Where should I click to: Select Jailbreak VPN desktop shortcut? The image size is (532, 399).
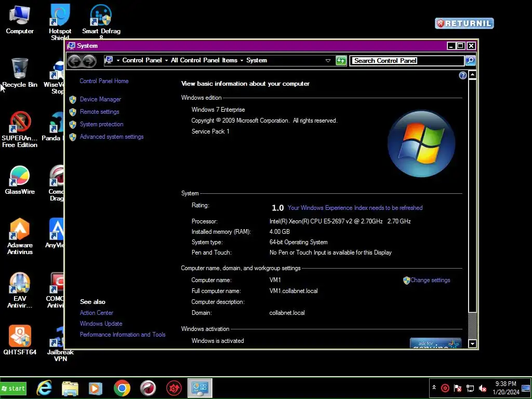click(60, 344)
